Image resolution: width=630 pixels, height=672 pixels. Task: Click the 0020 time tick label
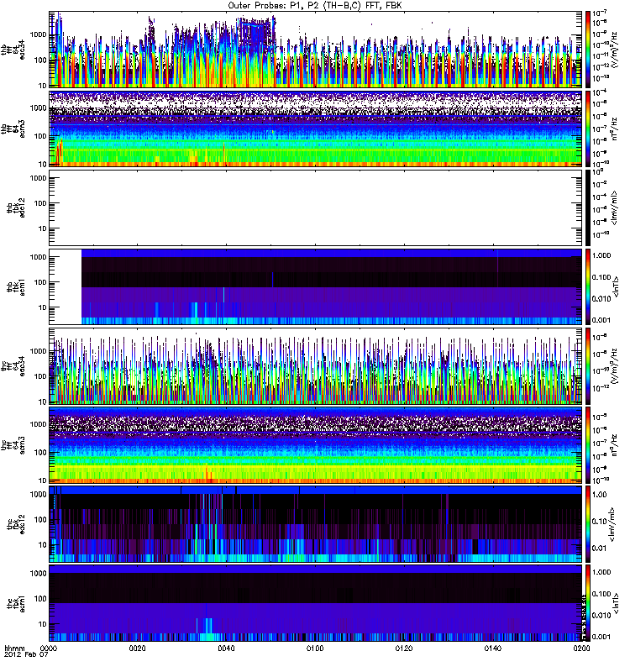pyautogui.click(x=137, y=648)
